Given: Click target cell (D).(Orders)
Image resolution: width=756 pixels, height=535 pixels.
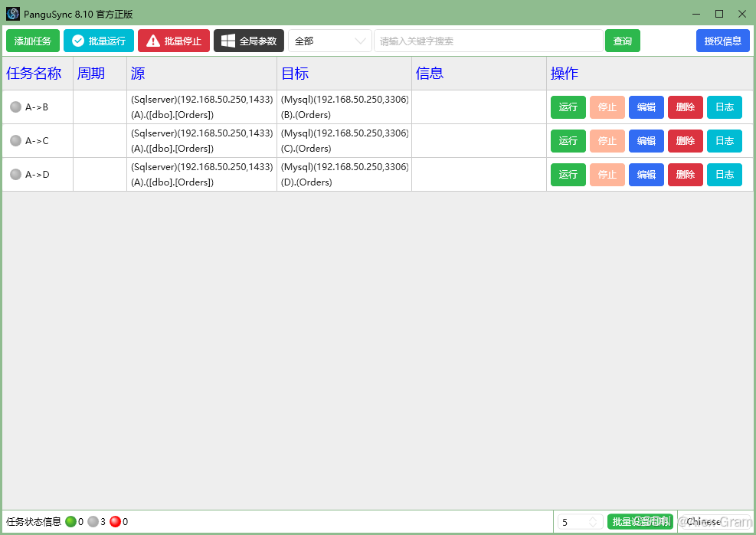Looking at the screenshot, I should [344, 175].
